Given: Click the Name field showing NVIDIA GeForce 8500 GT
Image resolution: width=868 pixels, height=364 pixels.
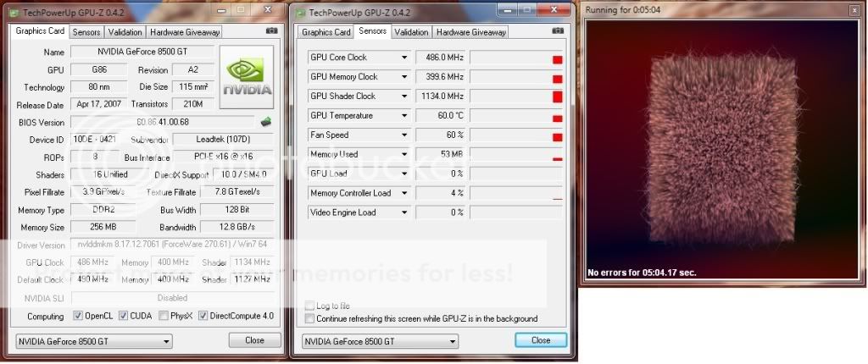Looking at the screenshot, I should [x=142, y=52].
